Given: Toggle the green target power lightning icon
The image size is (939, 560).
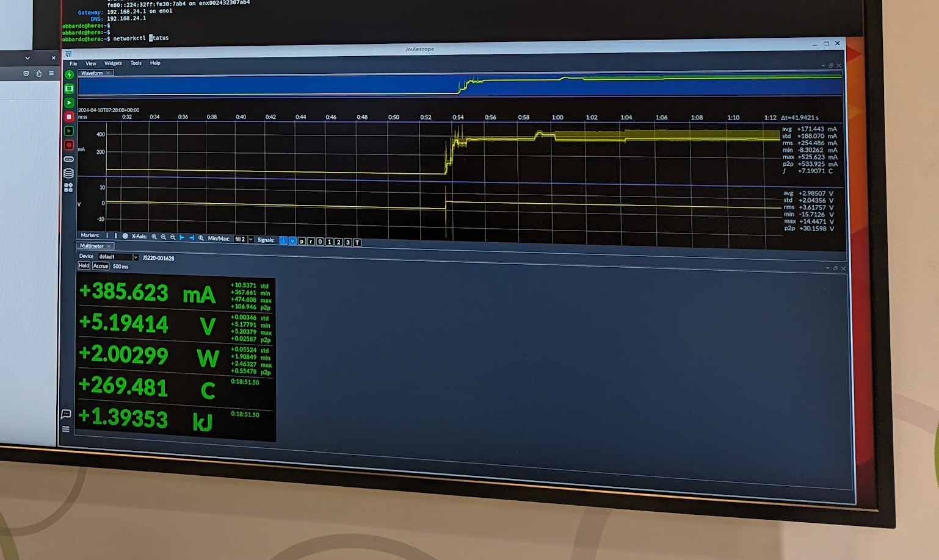Looking at the screenshot, I should pos(69,74).
